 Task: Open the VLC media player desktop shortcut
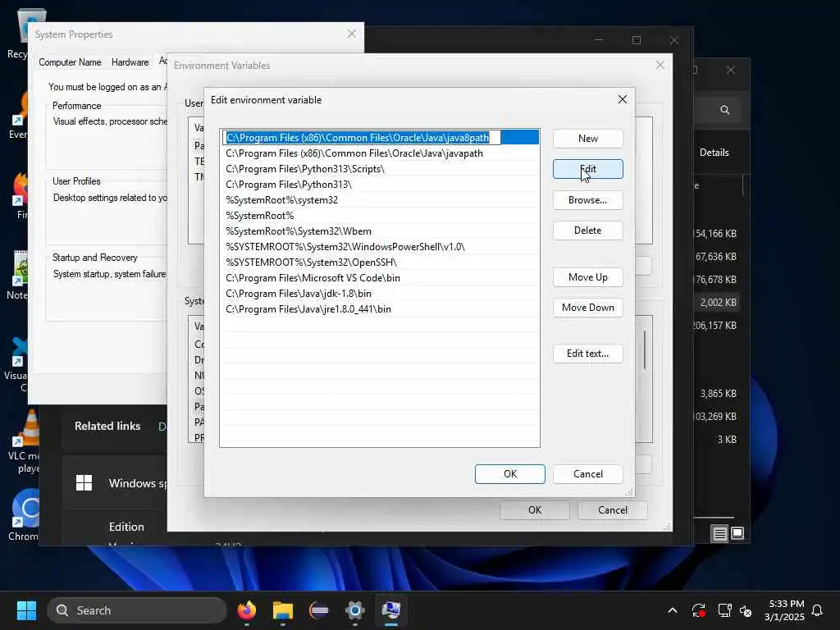pyautogui.click(x=24, y=442)
